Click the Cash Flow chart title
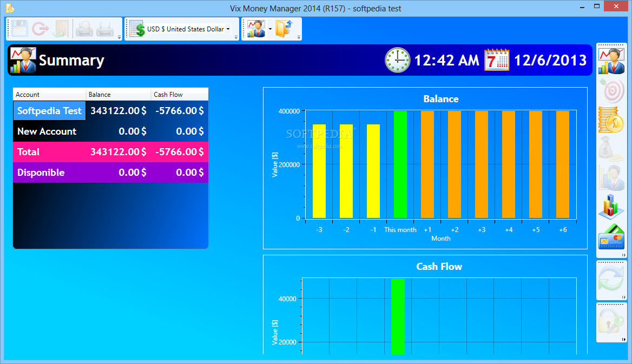Screen dimensions: 632x364 439,267
